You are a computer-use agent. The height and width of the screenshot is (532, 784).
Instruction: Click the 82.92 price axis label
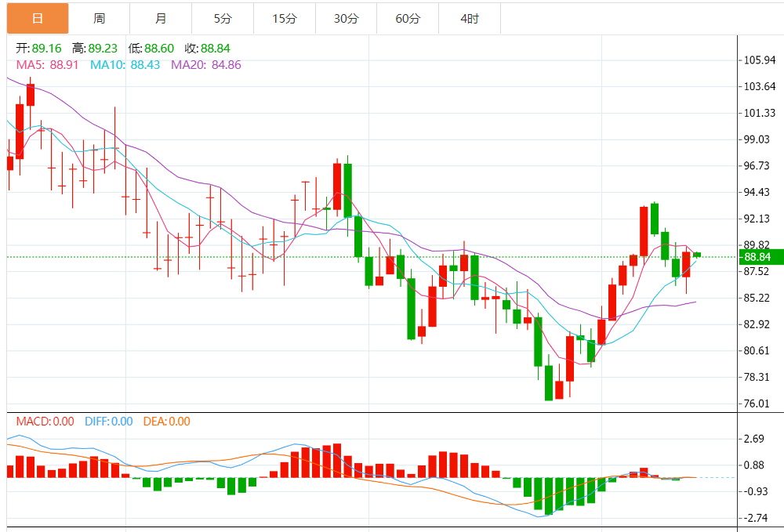coord(757,324)
